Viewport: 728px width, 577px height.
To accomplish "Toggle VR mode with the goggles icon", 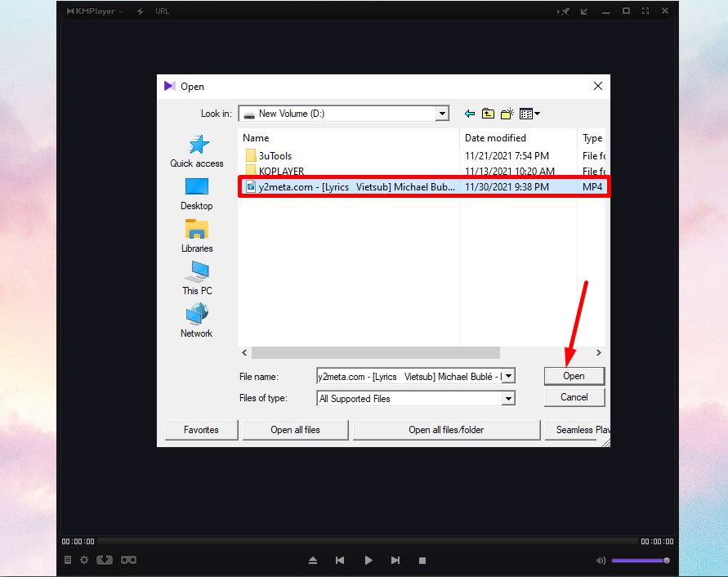I will click(127, 560).
